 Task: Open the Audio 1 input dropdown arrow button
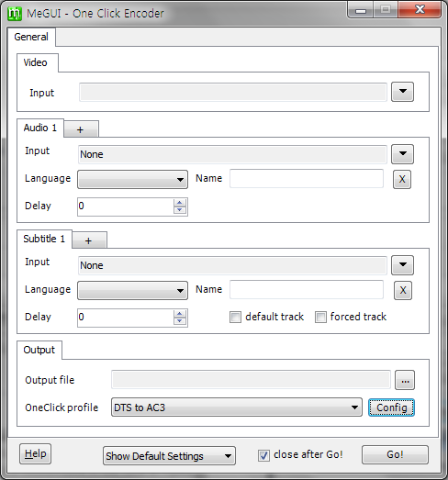(402, 154)
